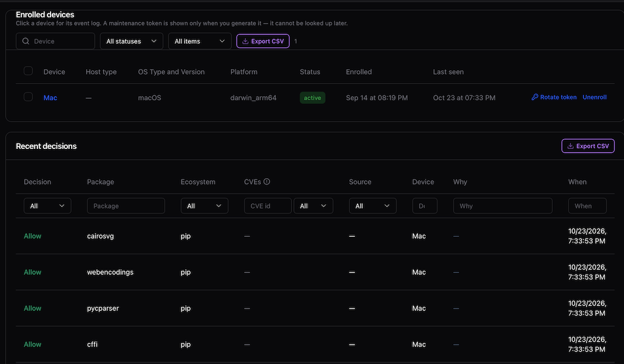Unenroll the Mac device
Image resolution: width=624 pixels, height=364 pixels.
595,97
